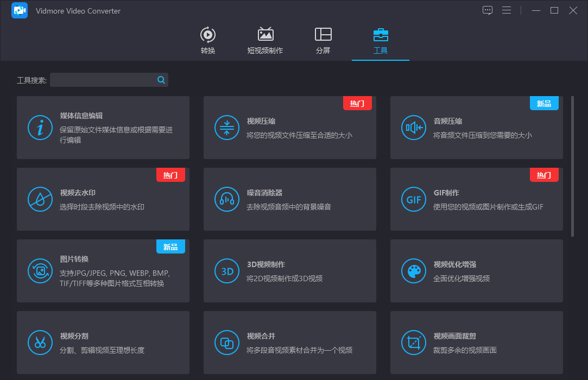This screenshot has height=380, width=588.
Task: Open the 3D视频制作 tool title
Action: click(x=266, y=264)
